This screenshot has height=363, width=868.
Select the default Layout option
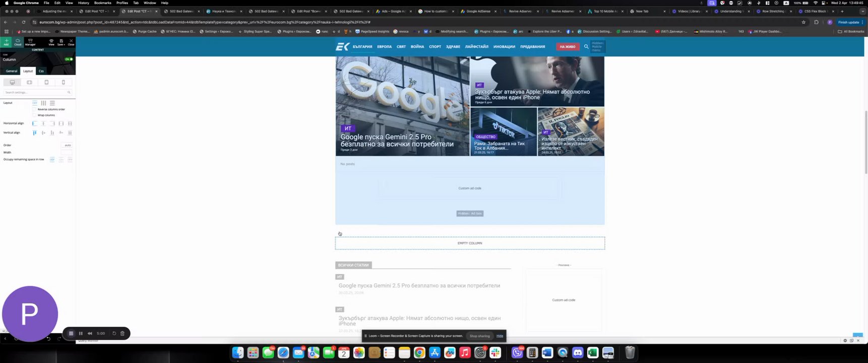tap(35, 103)
